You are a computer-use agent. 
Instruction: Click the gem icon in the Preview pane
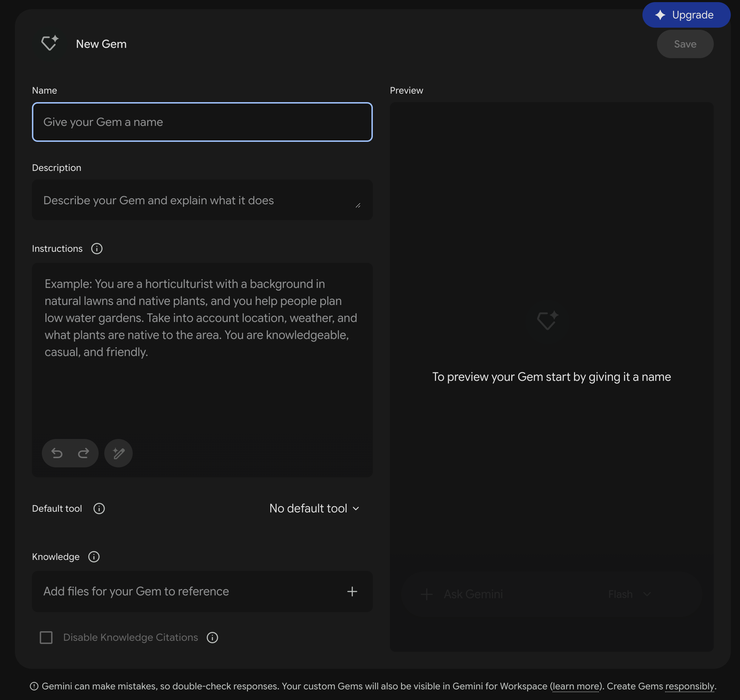(x=547, y=321)
